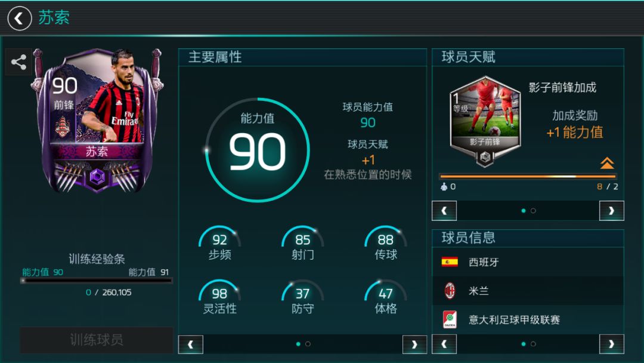
Task: Show the previous 球员信息 page
Action: (x=444, y=344)
